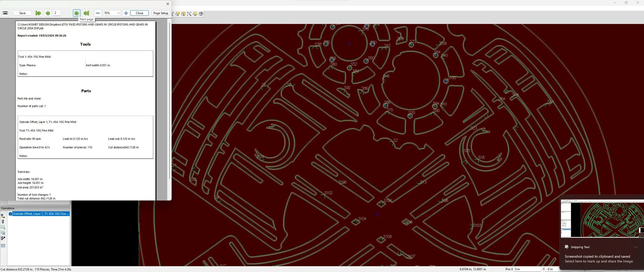Screen dimensions: 644x272
Task: Open the 70% zoom level dropdown
Action: tap(112, 13)
